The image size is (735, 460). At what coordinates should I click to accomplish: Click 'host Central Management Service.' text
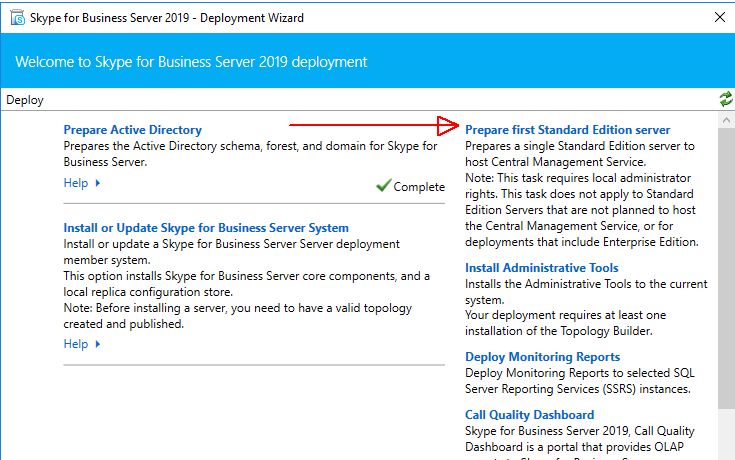point(555,162)
